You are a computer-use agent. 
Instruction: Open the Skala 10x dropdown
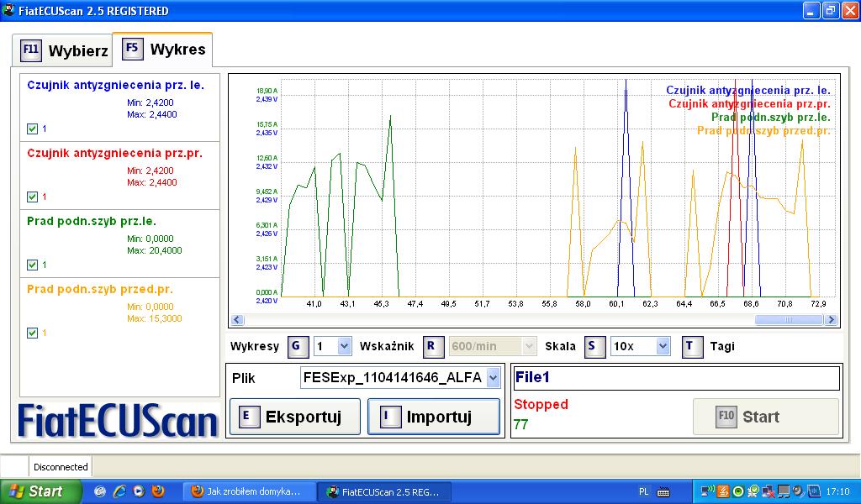click(x=663, y=346)
